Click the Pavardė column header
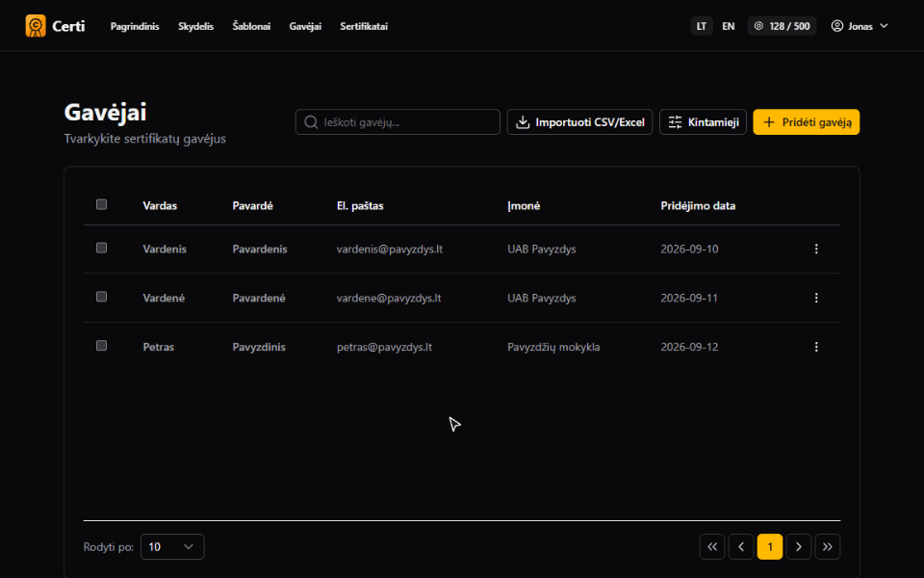The width and height of the screenshot is (924, 578). click(x=253, y=206)
